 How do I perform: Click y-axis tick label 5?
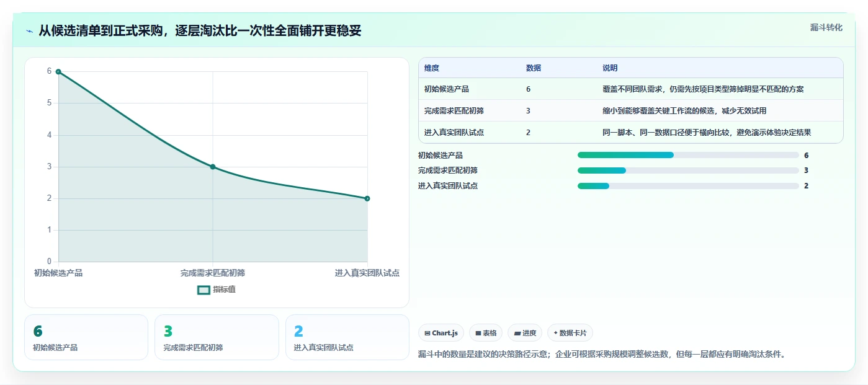coord(50,103)
